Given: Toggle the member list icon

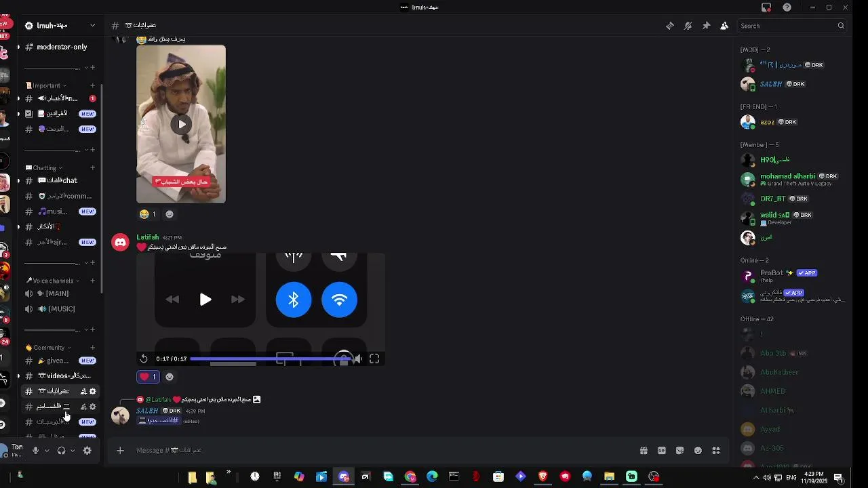Looking at the screenshot, I should [x=724, y=26].
